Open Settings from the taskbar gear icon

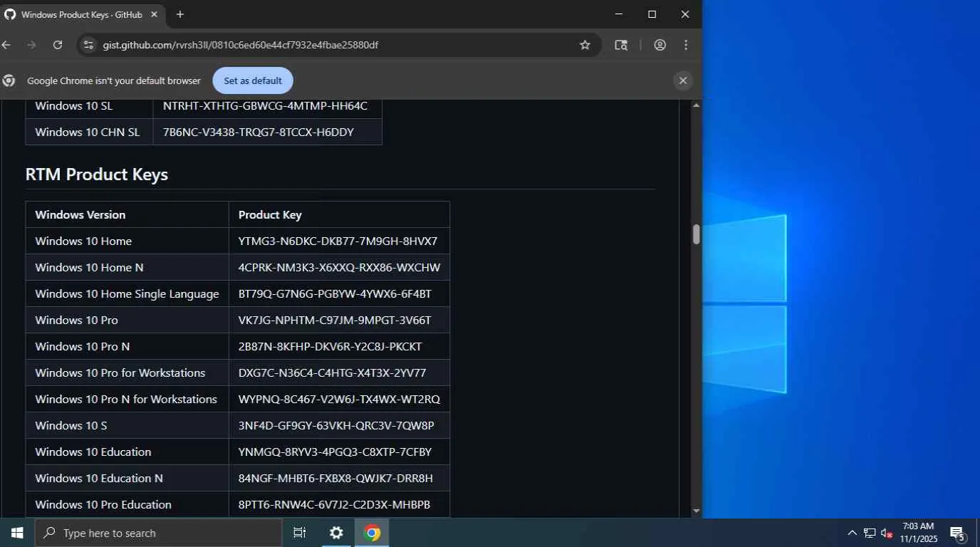[336, 533]
